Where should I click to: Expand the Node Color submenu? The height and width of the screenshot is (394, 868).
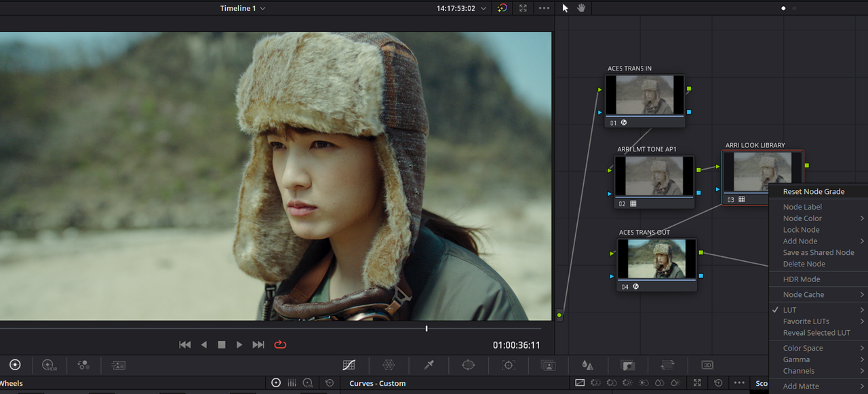point(818,218)
